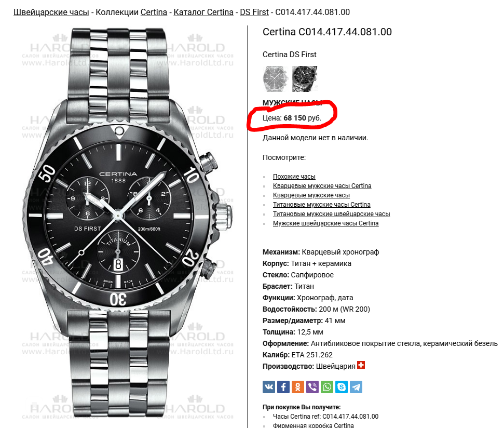Open the second dark watch thumbnail
Viewport: 504px width, 428px height.
(x=305, y=79)
